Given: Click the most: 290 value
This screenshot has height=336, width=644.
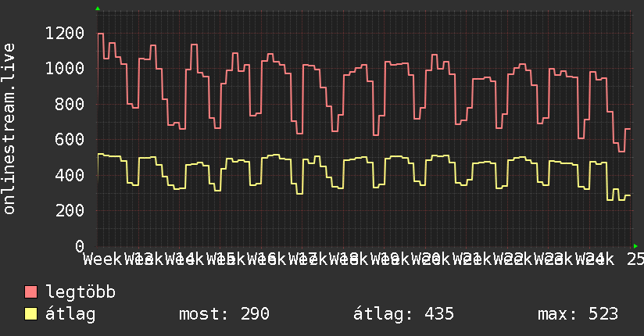Looking at the screenshot, I should pos(224,314).
